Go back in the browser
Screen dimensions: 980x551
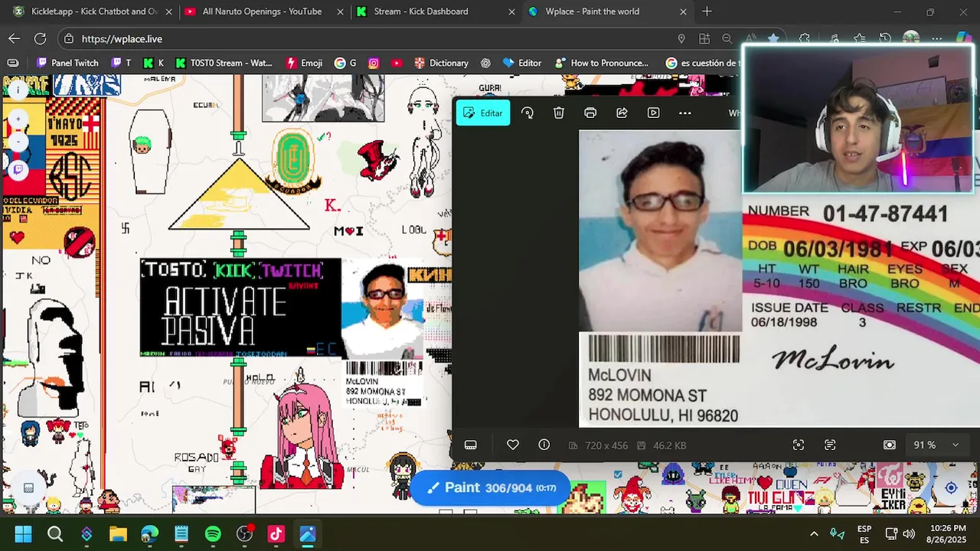pos(15,38)
